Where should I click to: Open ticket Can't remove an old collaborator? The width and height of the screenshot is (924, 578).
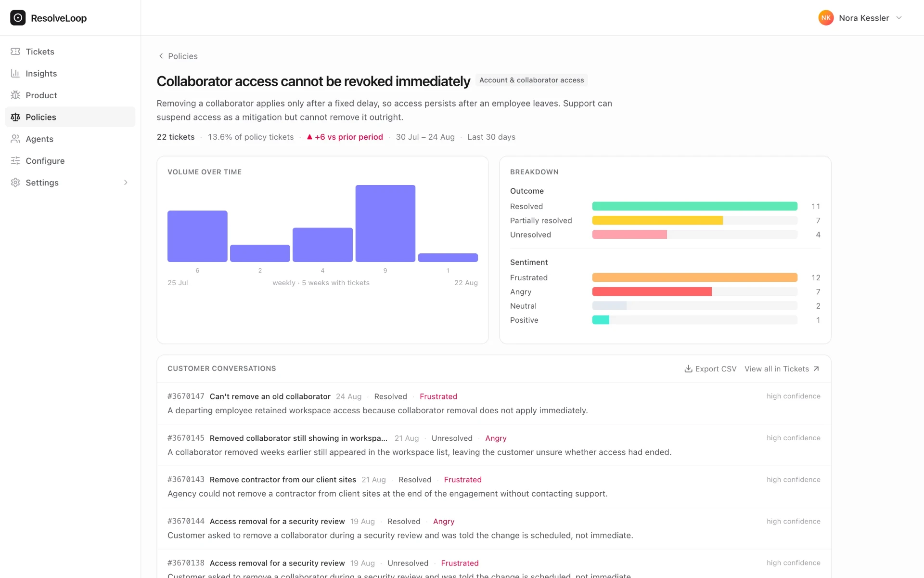[270, 396]
